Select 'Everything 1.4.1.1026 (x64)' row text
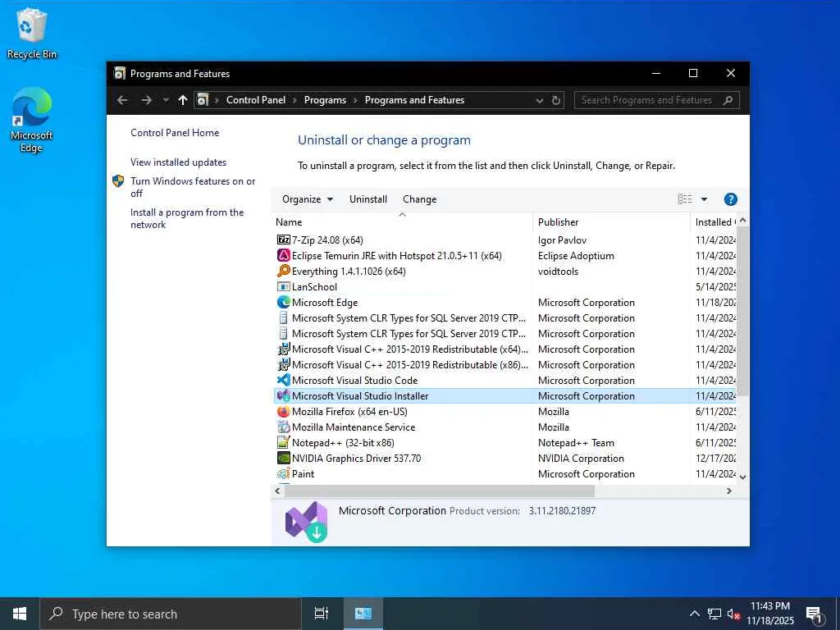The width and height of the screenshot is (840, 630). click(x=349, y=271)
